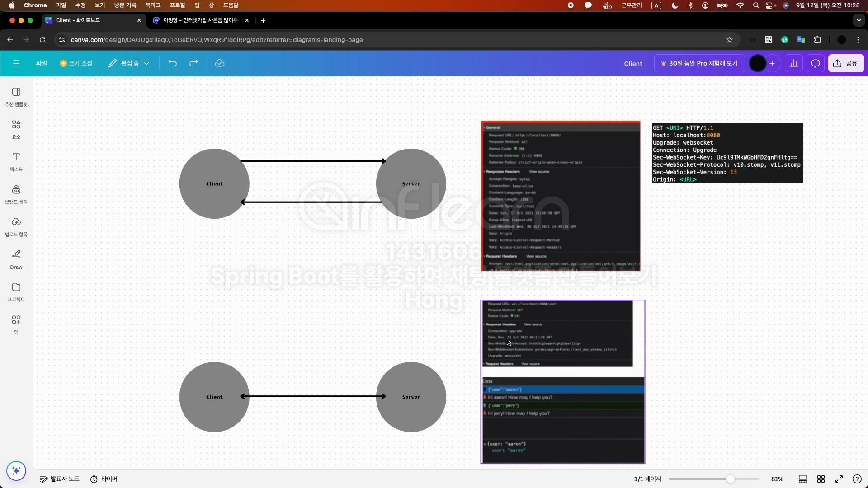Open the Uploads (업로드 항목) panel

click(16, 226)
